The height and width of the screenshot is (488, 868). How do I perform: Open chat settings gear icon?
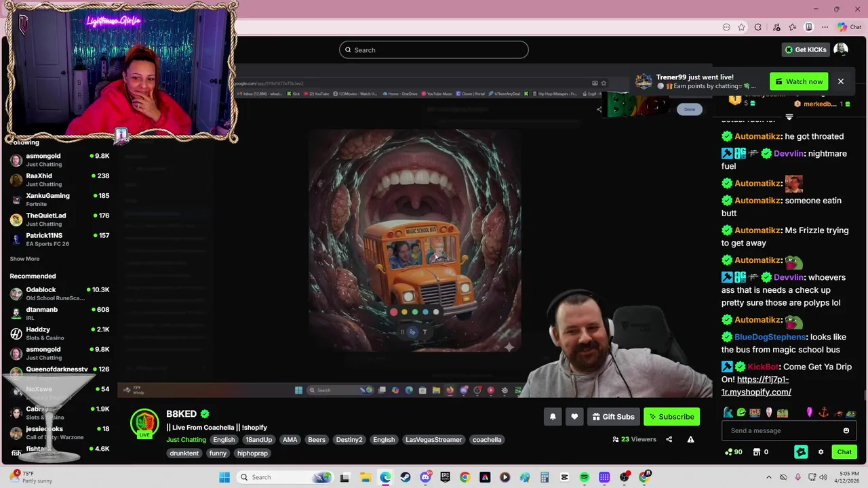(x=821, y=452)
